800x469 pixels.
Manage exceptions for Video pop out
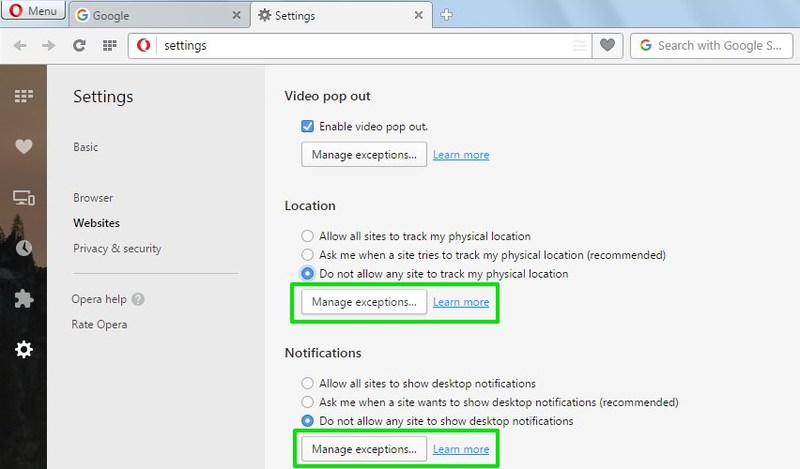pyautogui.click(x=364, y=155)
